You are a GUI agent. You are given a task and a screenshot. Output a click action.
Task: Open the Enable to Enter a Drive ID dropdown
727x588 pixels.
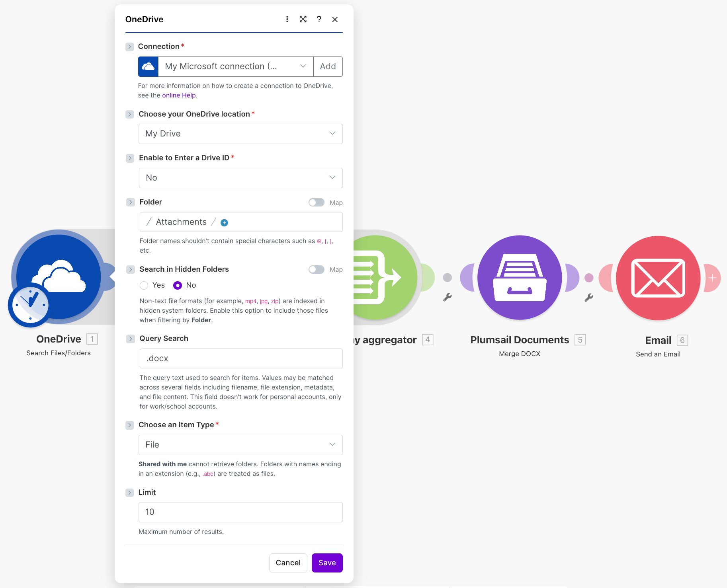[x=240, y=178]
